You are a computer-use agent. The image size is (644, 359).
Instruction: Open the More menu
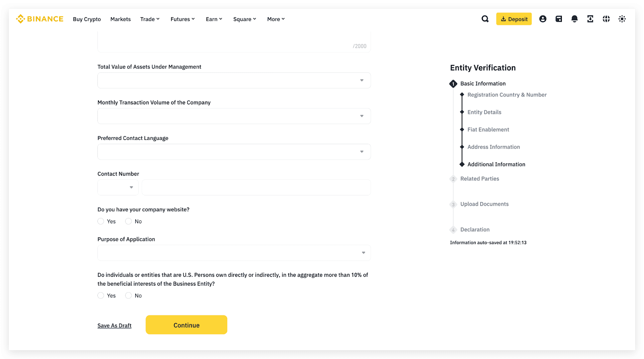[276, 19]
